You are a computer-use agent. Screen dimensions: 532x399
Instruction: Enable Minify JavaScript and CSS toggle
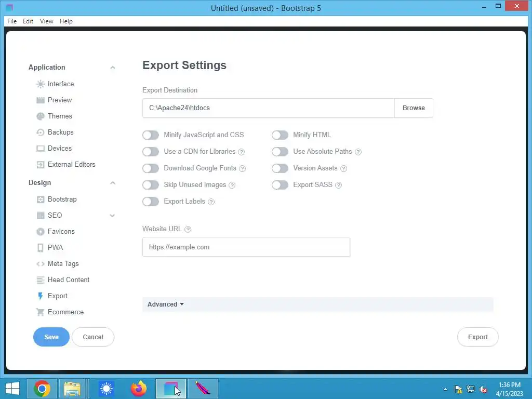[151, 135]
